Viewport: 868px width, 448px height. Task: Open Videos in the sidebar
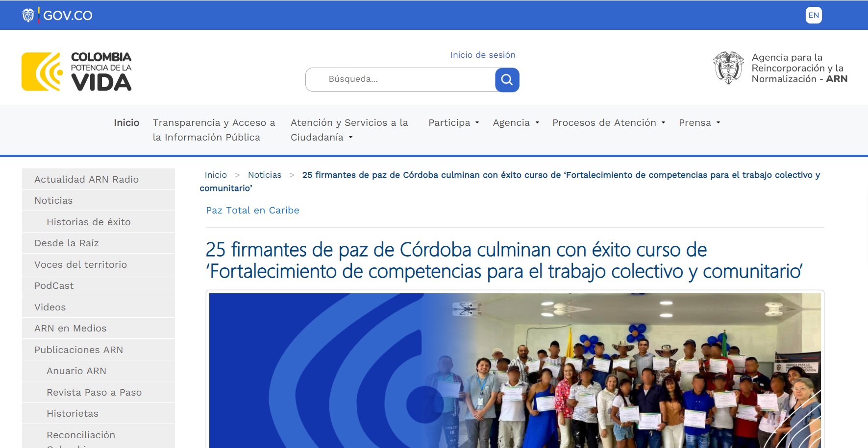point(99,307)
